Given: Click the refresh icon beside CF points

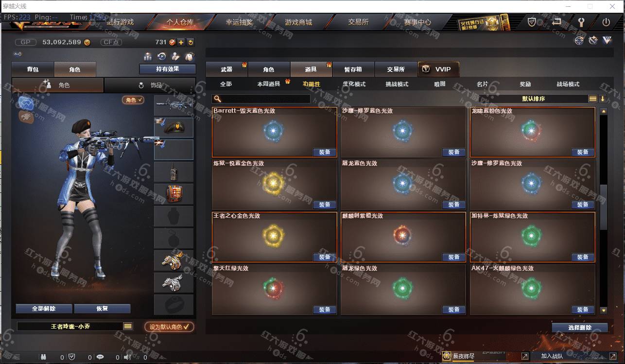Looking at the screenshot, I should (191, 42).
